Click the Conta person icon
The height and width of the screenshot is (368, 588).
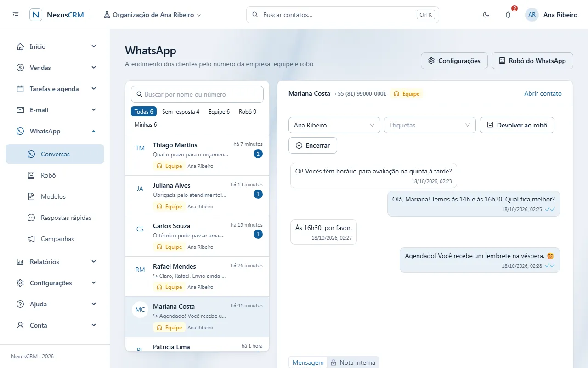tap(20, 325)
